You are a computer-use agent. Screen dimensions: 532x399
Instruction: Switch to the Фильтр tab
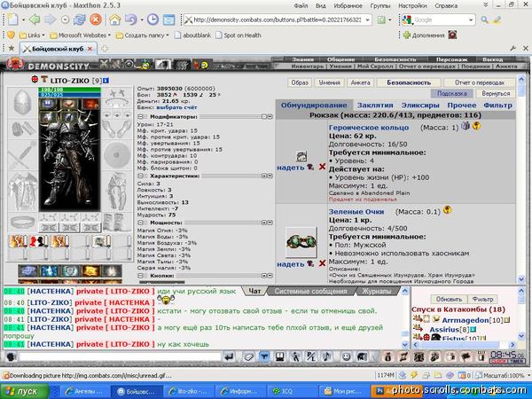[497, 106]
